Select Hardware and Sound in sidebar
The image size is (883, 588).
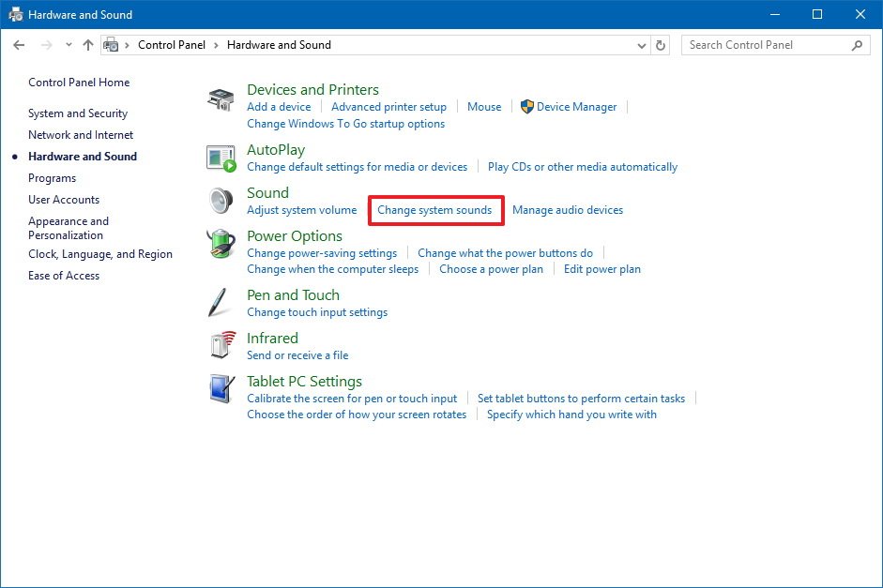coord(83,157)
